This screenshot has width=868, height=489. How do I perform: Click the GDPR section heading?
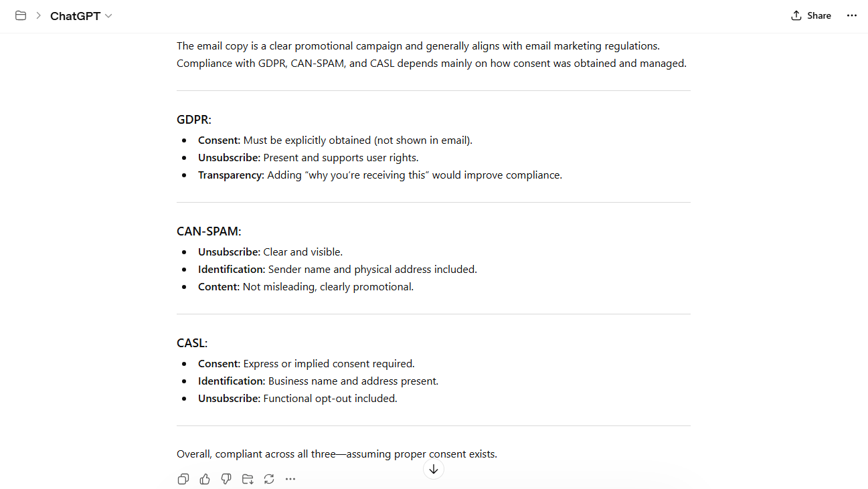pyautogui.click(x=194, y=120)
